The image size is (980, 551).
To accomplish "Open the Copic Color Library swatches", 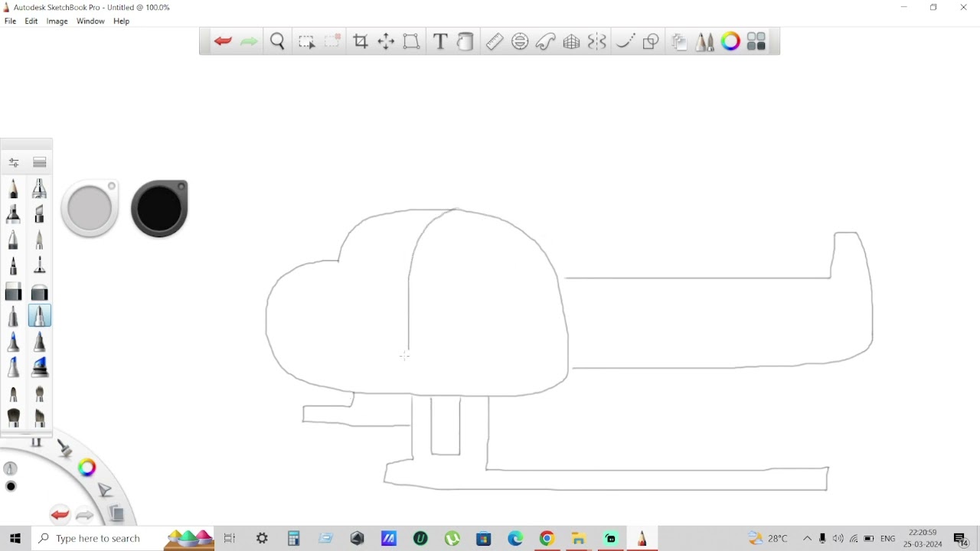I will 756,41.
